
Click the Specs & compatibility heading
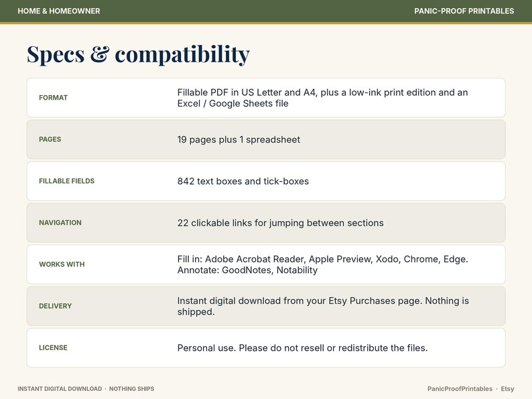coord(138,54)
